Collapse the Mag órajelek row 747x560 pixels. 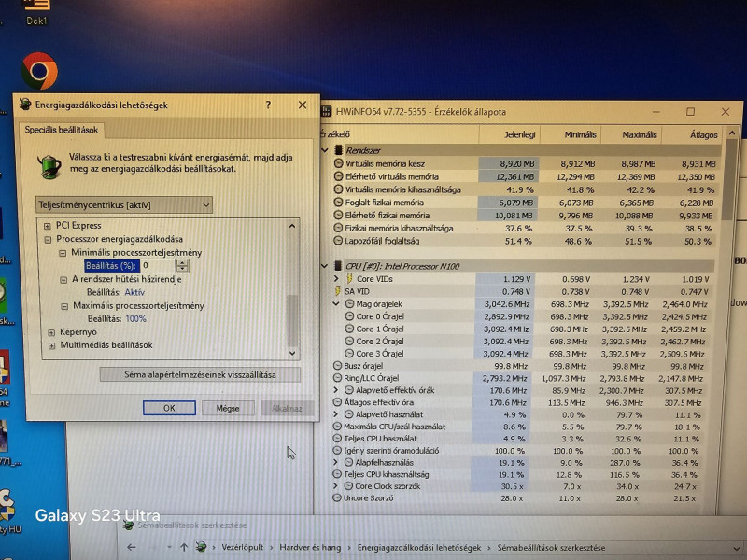pos(336,303)
